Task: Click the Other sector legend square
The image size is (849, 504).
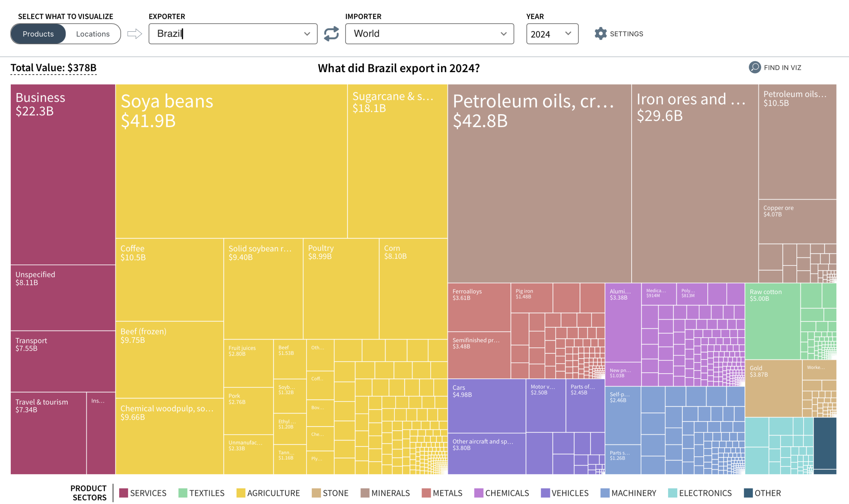Action: tap(748, 493)
